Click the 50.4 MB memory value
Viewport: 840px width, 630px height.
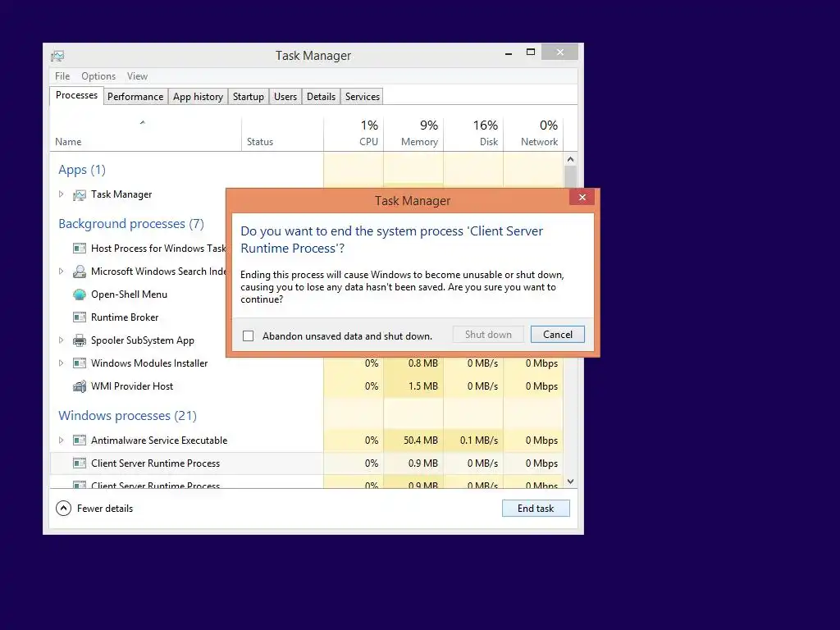[421, 441]
